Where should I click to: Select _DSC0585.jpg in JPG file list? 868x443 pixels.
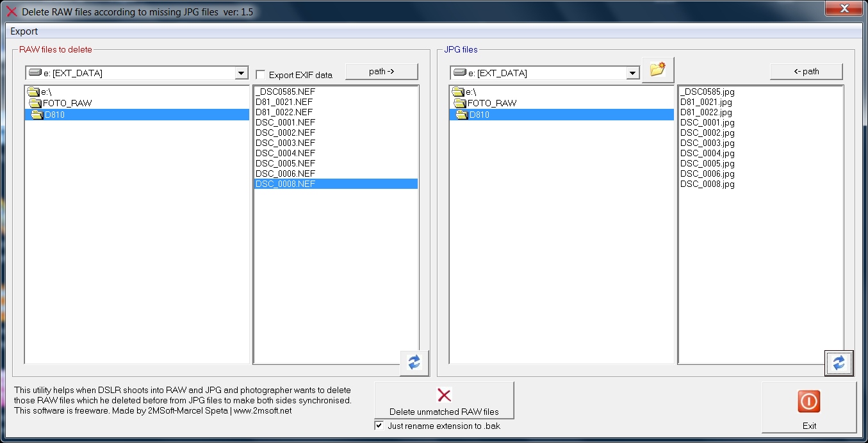click(761, 92)
